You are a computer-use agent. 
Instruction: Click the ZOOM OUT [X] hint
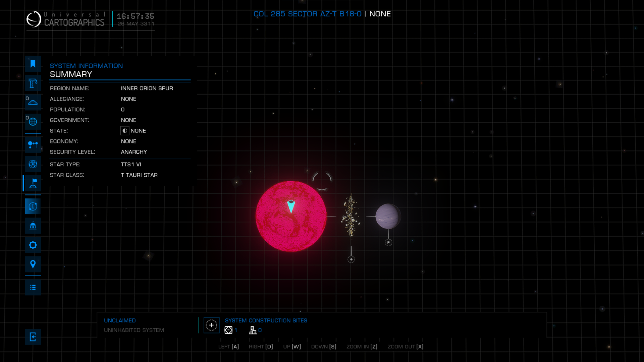coord(406,347)
